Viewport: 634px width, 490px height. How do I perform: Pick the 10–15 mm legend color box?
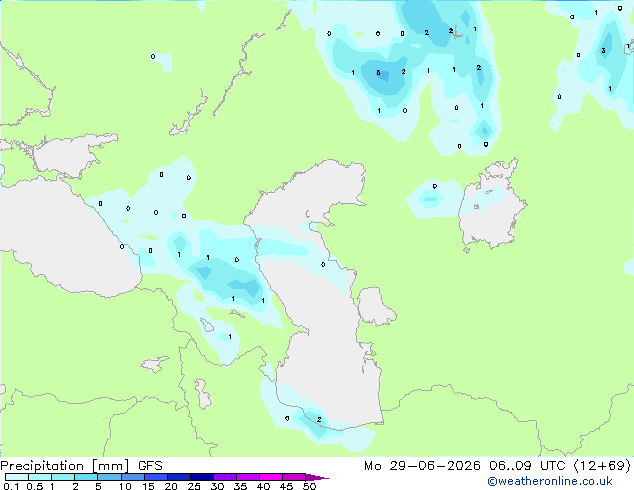pyautogui.click(x=132, y=477)
